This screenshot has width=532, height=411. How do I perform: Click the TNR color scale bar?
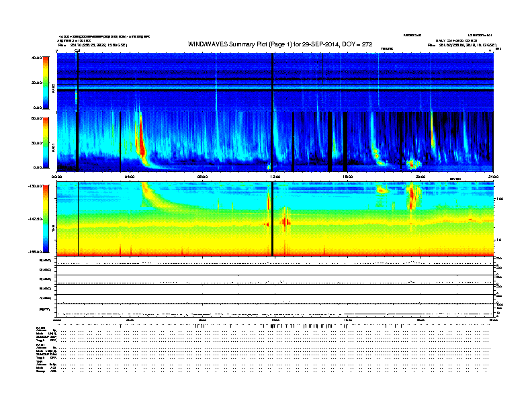(x=46, y=219)
